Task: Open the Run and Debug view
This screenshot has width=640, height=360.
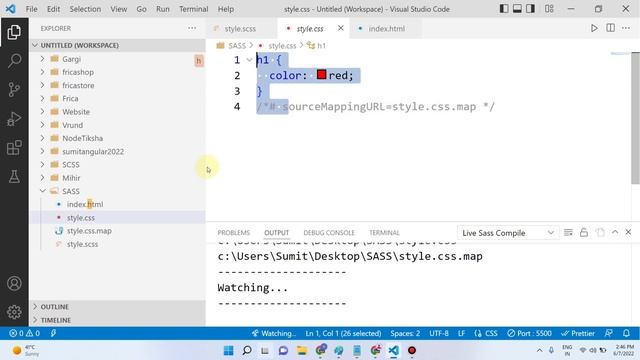Action: [x=14, y=119]
